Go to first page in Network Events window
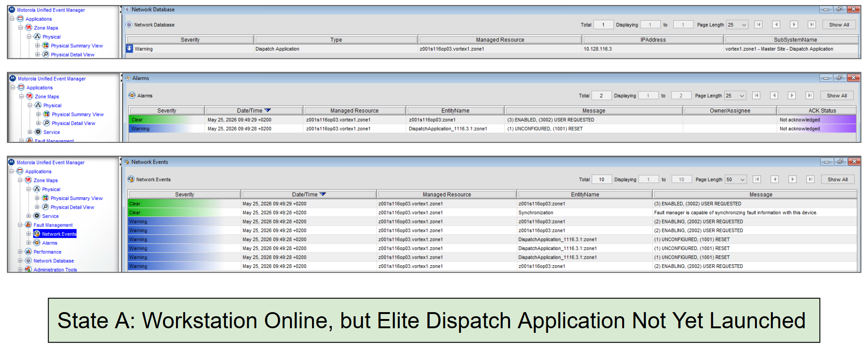 (757, 179)
